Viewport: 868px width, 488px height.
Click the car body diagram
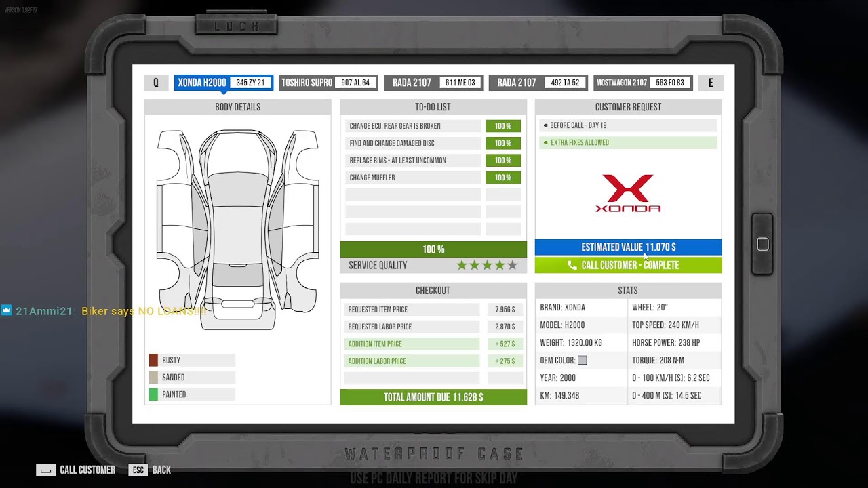[x=237, y=230]
